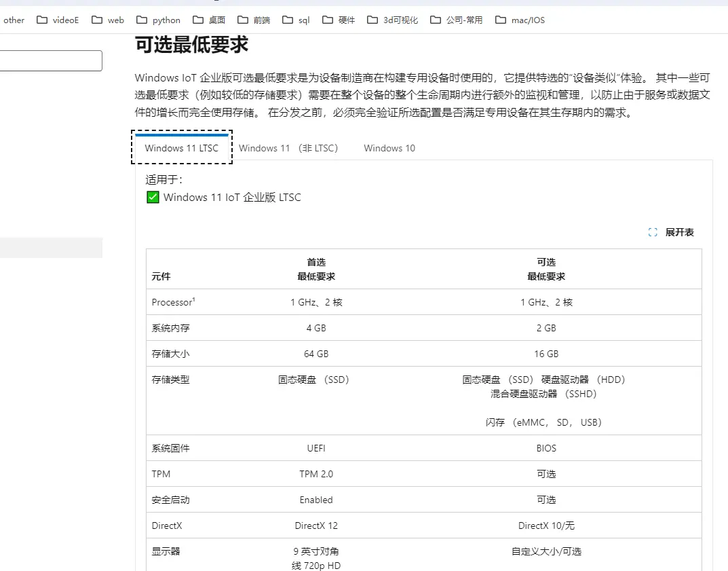Viewport: 728px width, 571px height.
Task: Click the TPM row label
Action: (x=161, y=474)
